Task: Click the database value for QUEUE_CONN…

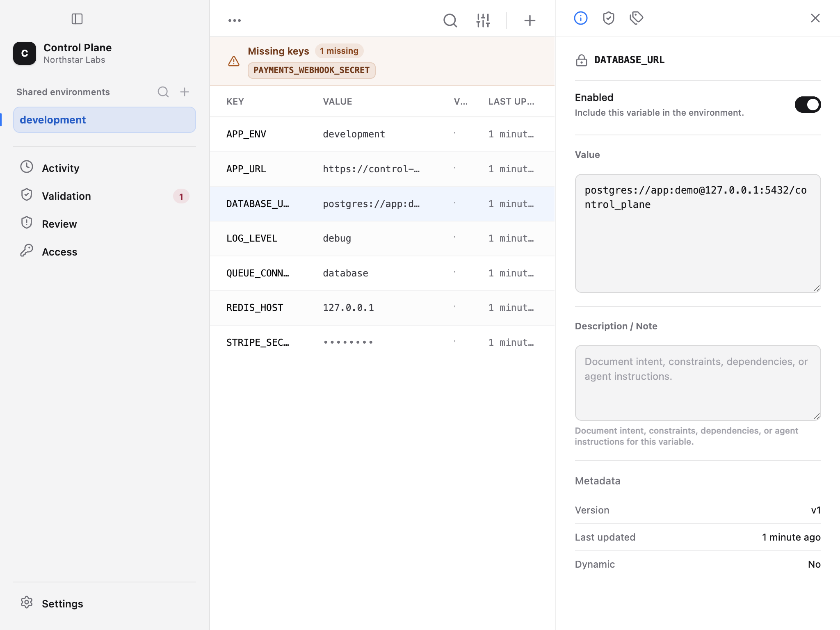Action: point(345,273)
